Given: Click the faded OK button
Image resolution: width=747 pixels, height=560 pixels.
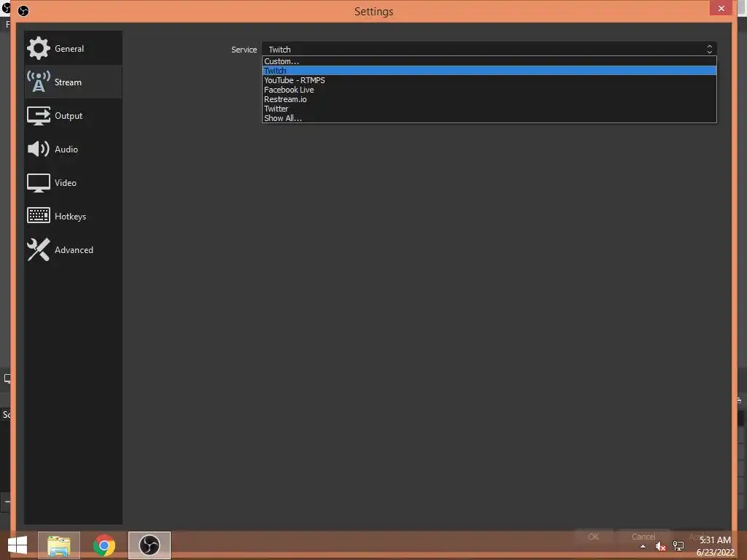Looking at the screenshot, I should [593, 537].
